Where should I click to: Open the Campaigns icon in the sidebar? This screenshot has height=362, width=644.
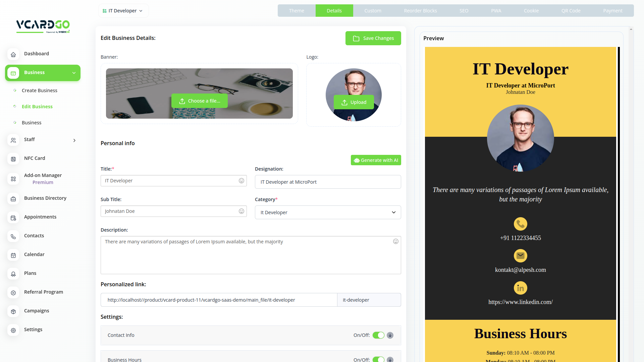(13, 311)
